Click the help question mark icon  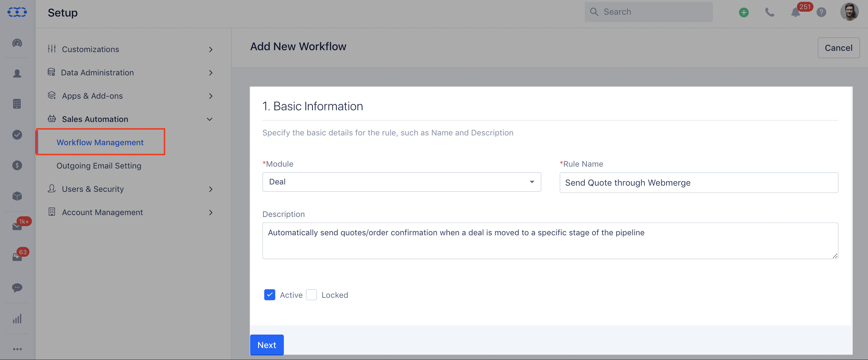click(x=822, y=12)
